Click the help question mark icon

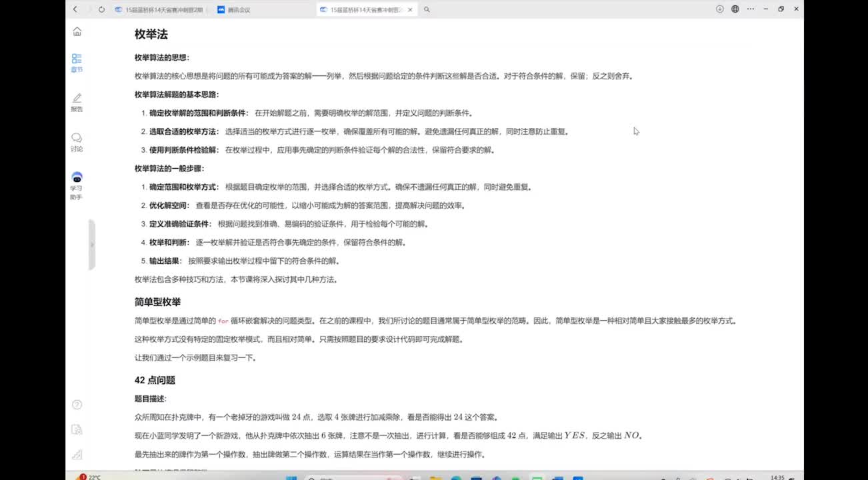pos(77,405)
